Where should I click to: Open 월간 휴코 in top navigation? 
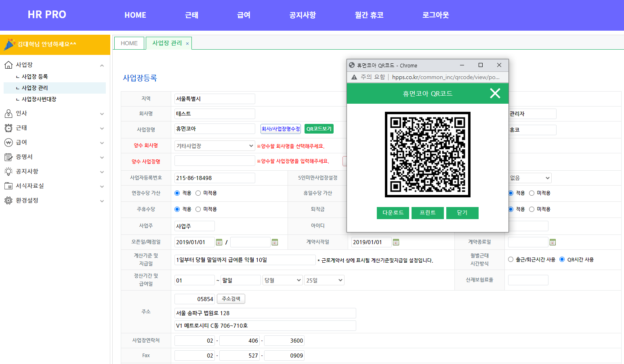(369, 15)
